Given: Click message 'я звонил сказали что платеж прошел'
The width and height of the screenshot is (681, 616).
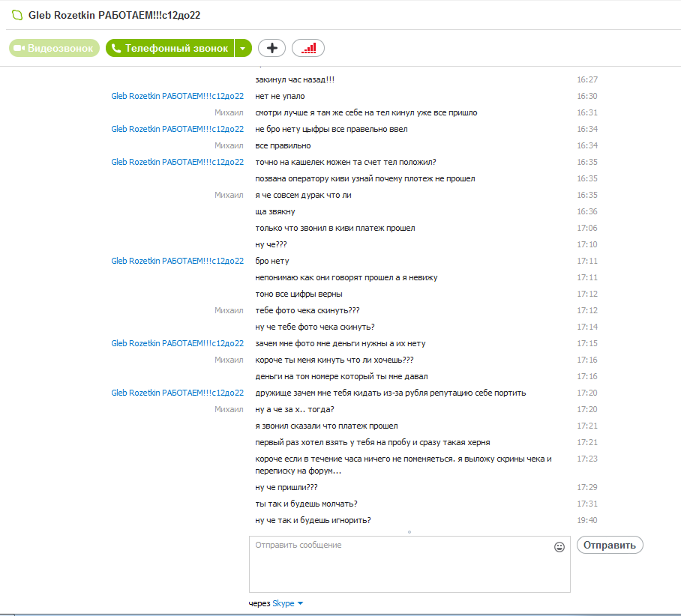Looking at the screenshot, I should [326, 426].
